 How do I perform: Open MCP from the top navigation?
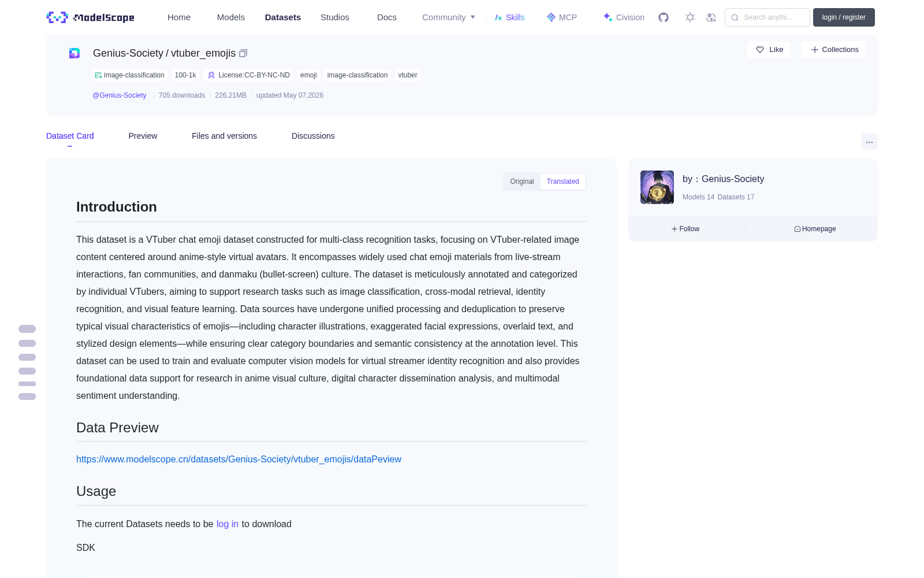click(561, 17)
